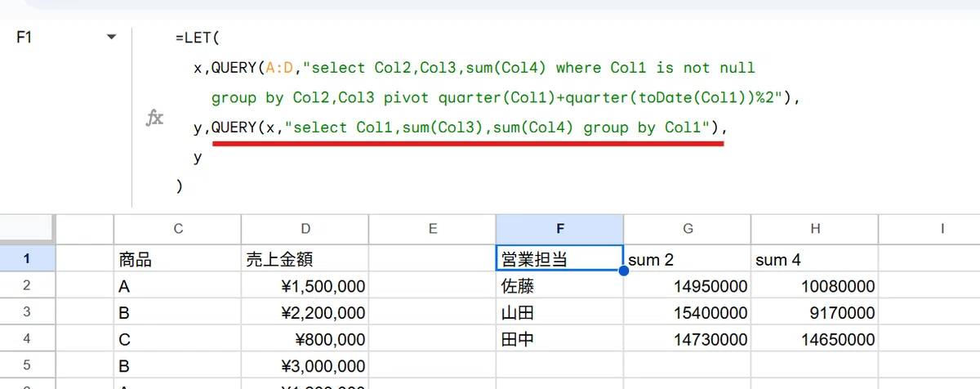Click the sum 4 header cell

pos(814,260)
